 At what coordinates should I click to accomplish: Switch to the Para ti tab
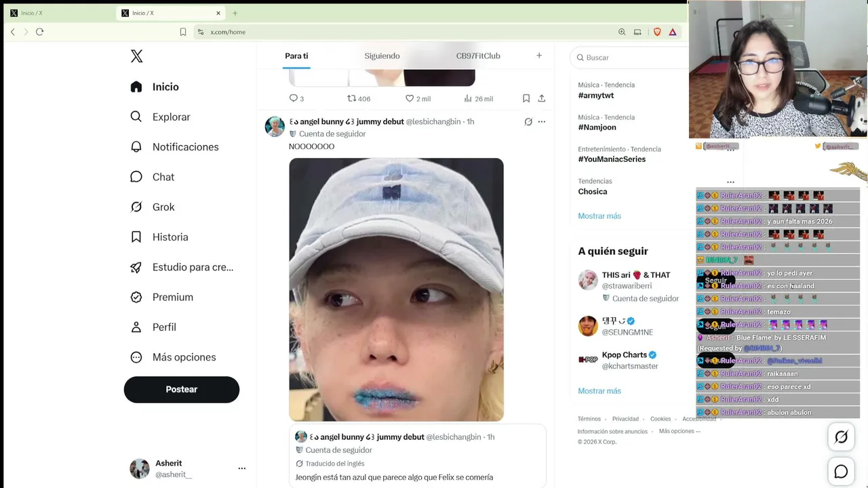296,56
